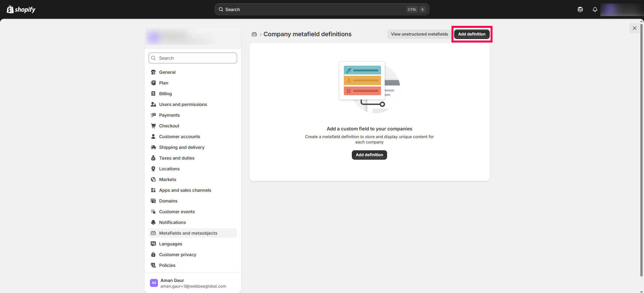644x293 pixels.
Task: Go to Users and permissions settings
Action: click(x=183, y=104)
